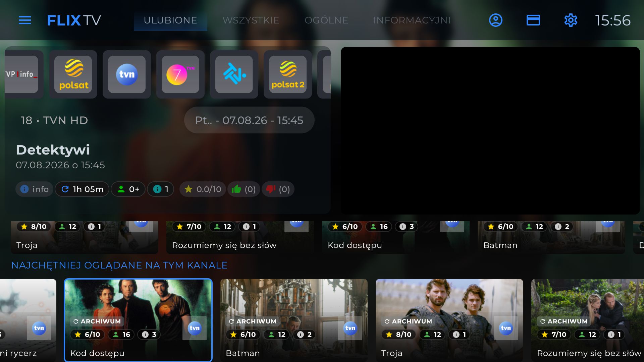Click NAJCHĘTNIEJ OGLĄDANE NA TYM KANALE heading
Screen dimensions: 644x362
point(119,265)
